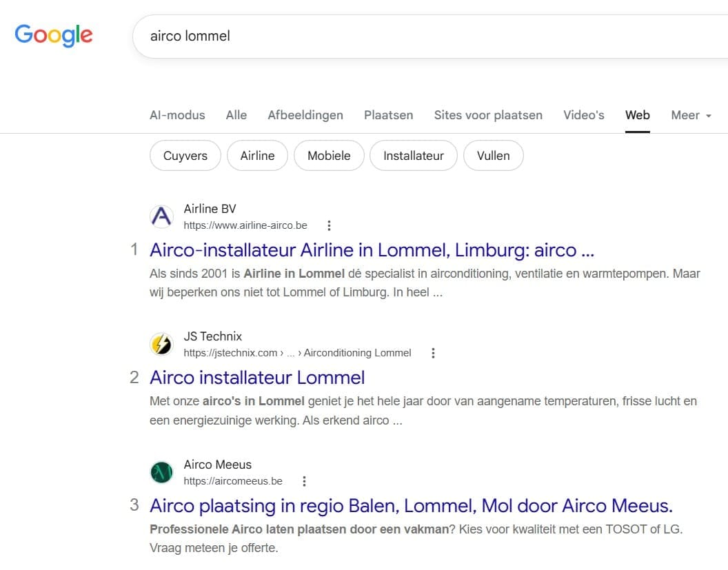Open the Afbeeldingen tab

305,115
